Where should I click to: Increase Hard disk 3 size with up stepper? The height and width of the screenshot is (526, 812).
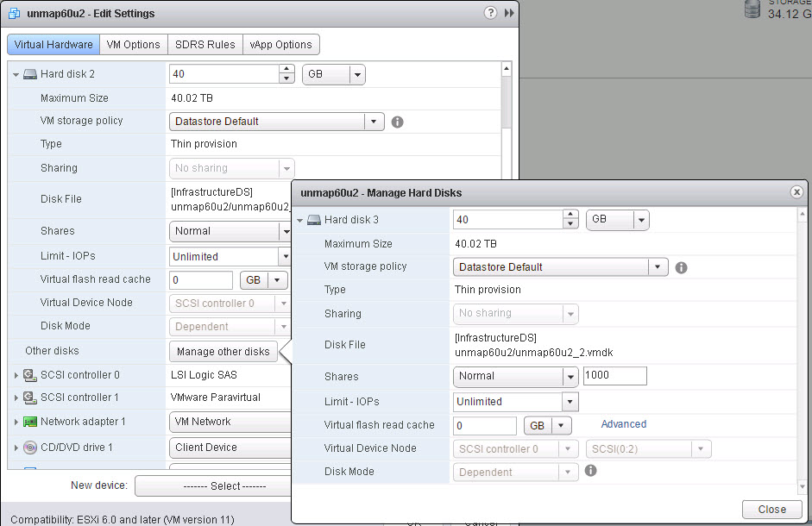point(570,215)
